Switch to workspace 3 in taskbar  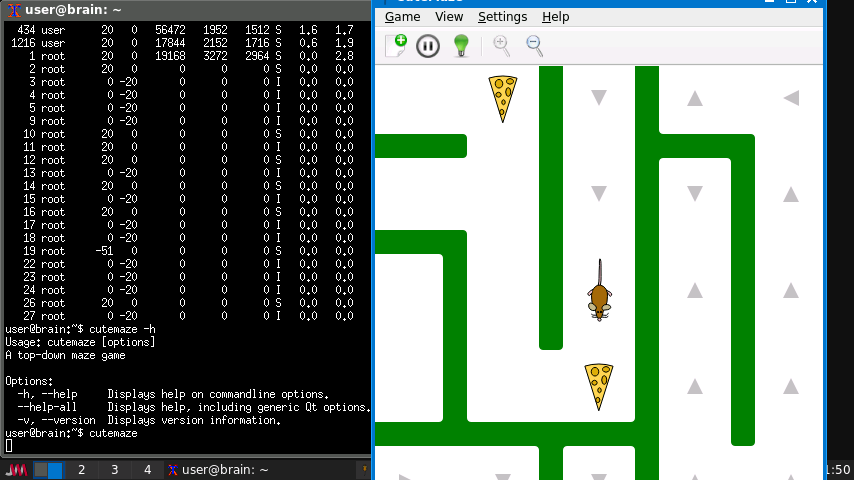(x=114, y=470)
